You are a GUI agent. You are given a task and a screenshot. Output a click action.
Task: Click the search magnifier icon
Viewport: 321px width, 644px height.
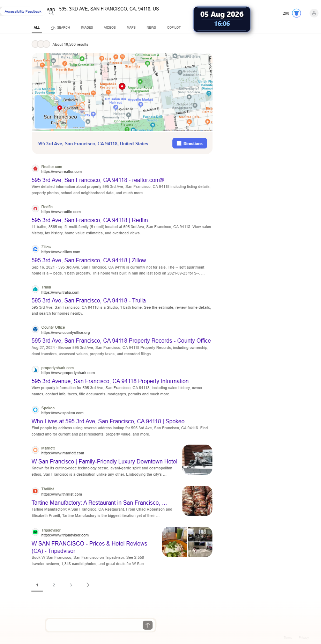(51, 13)
